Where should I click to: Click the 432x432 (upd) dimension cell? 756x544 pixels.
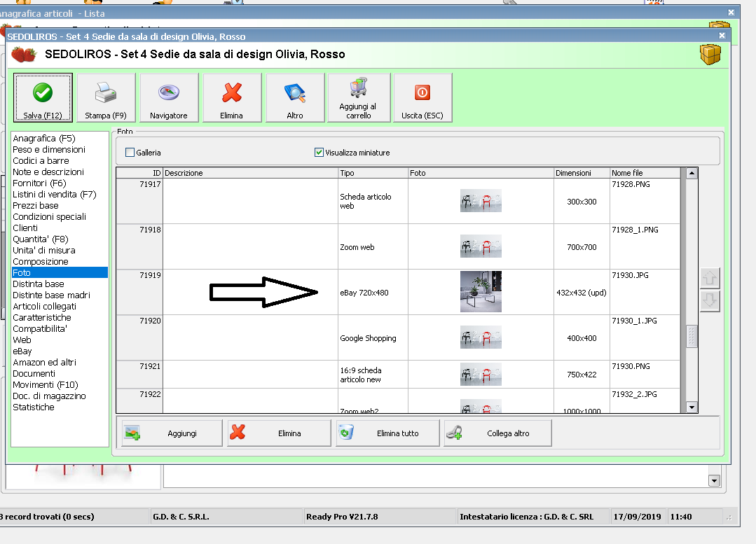pos(582,293)
